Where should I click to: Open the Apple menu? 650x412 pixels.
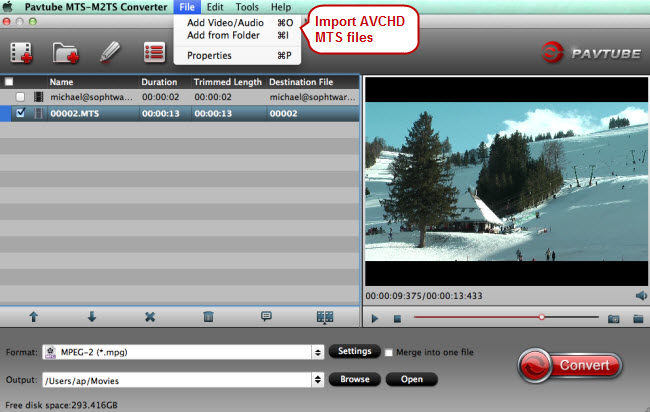pos(7,7)
